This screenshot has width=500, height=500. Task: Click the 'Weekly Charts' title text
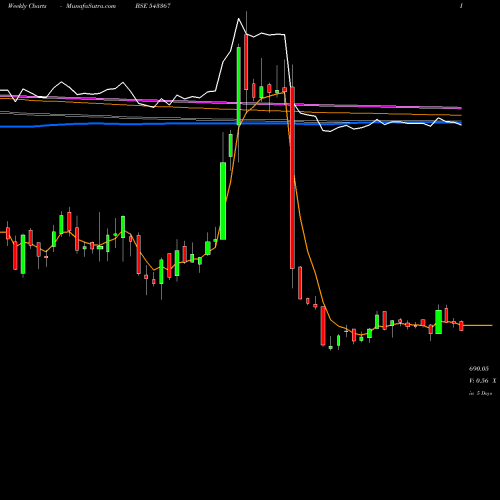point(27,6)
